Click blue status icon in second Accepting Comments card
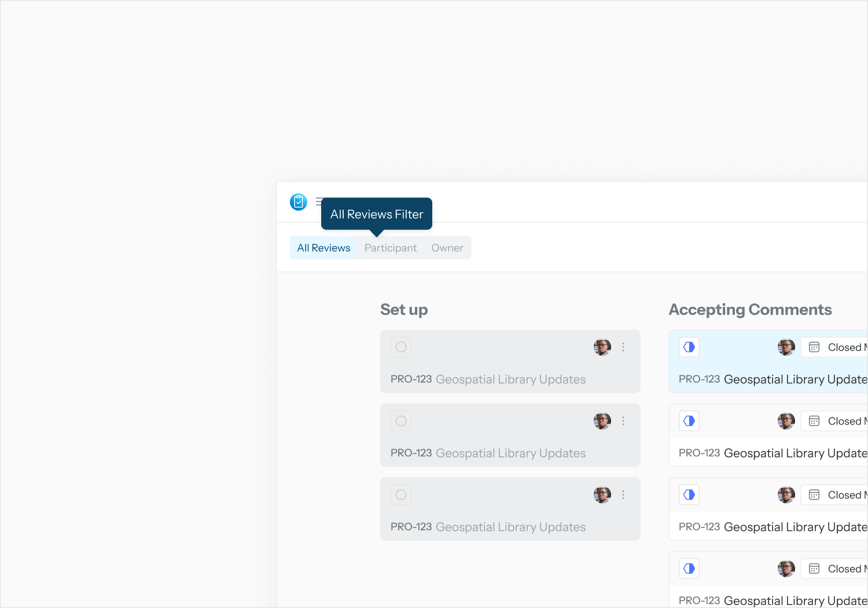Viewport: 868px width, 608px height. coord(689,421)
